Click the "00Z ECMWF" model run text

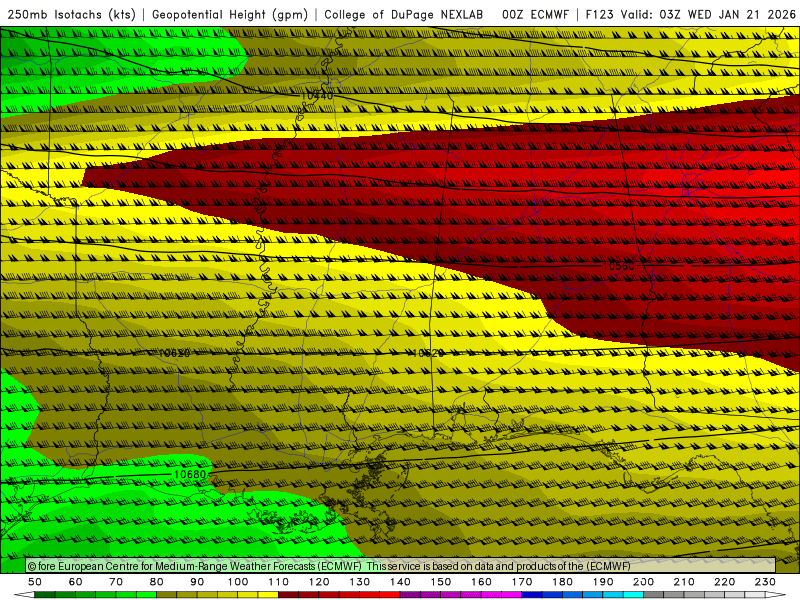tap(535, 14)
